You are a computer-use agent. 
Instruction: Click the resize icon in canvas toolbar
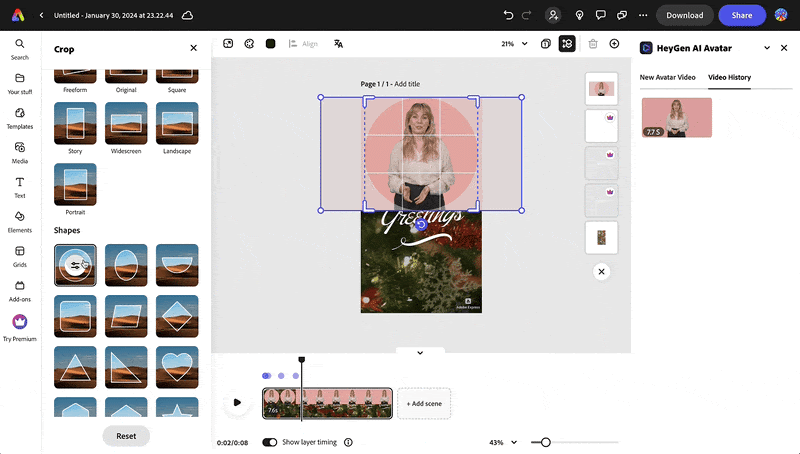click(x=228, y=44)
